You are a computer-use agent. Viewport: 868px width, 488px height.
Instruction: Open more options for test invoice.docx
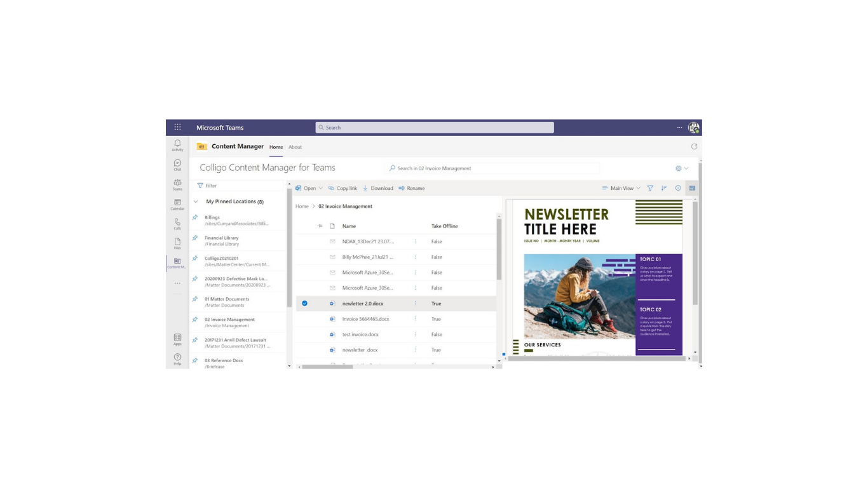click(416, 334)
